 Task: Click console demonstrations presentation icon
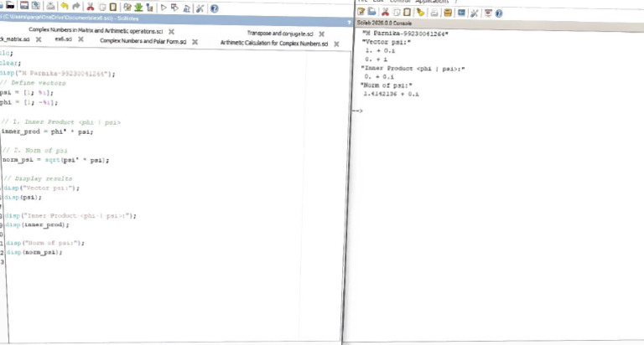click(488, 13)
